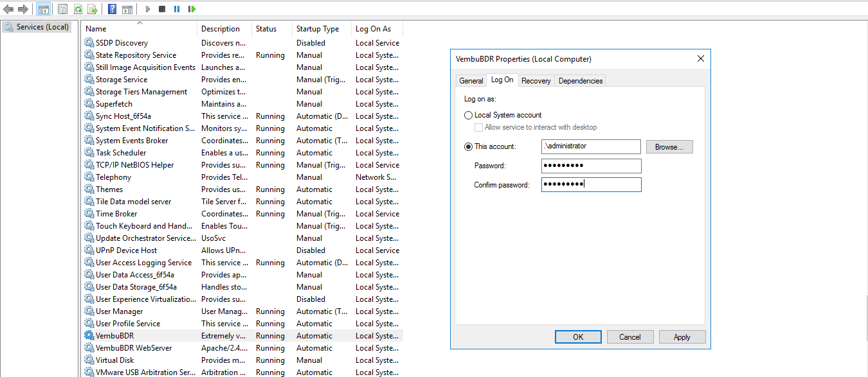
Task: Click the gear icon beside Virtual Disk
Action: pos(89,360)
